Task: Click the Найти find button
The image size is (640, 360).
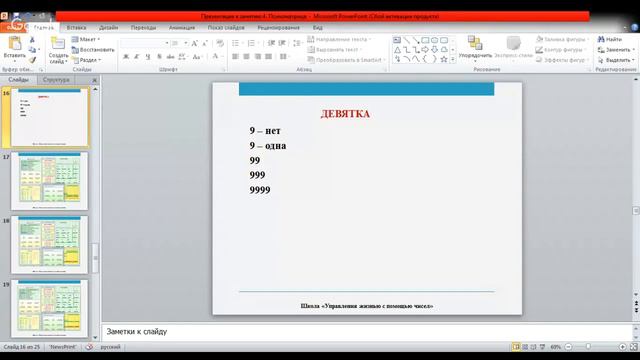Action: tap(610, 39)
